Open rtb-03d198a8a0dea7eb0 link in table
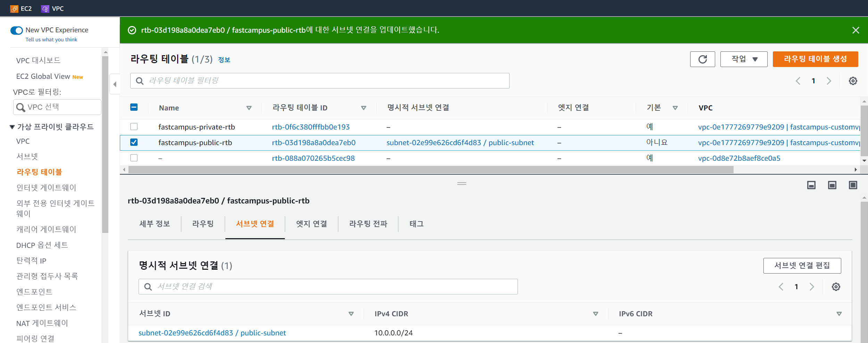Image resolution: width=868 pixels, height=343 pixels. click(x=314, y=143)
